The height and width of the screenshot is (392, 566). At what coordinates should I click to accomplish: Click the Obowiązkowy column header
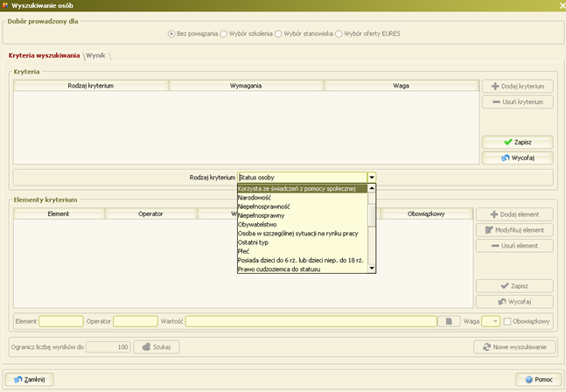tap(426, 214)
